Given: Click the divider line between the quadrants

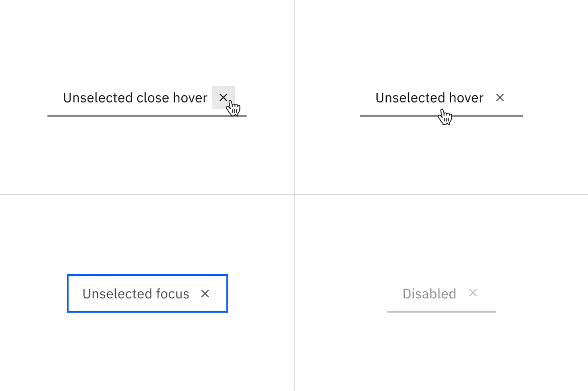Looking at the screenshot, I should click(295, 194).
